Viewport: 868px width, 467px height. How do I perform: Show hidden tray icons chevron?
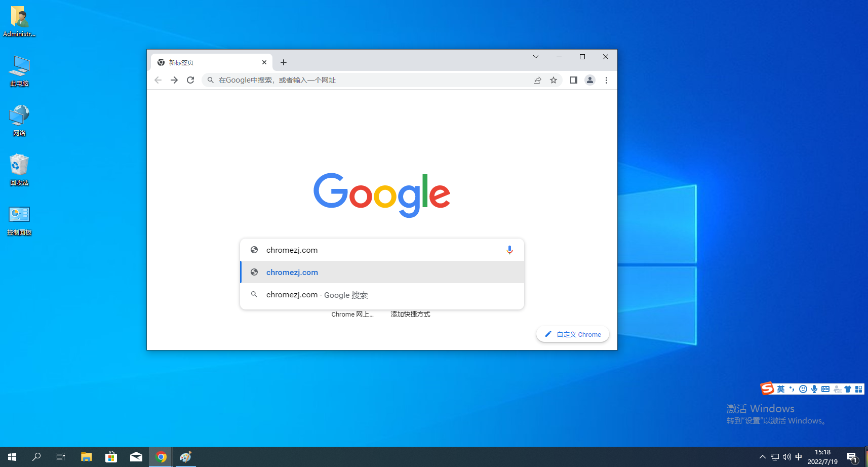point(763,457)
